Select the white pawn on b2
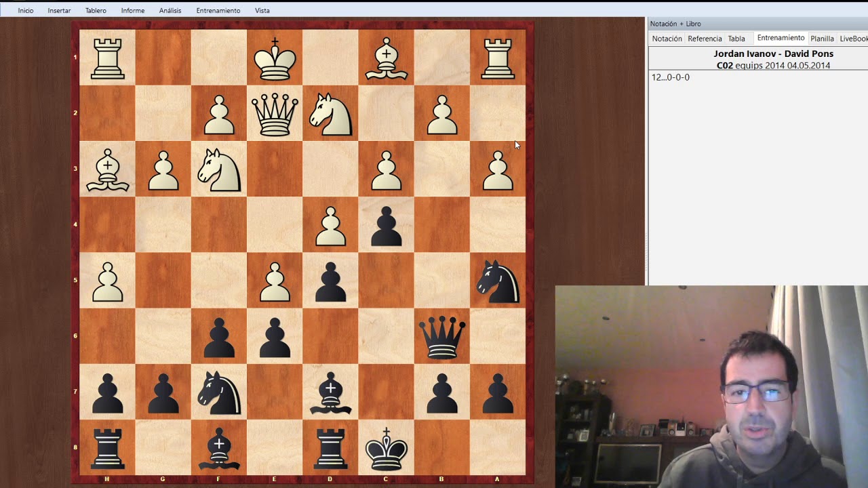This screenshot has width=868, height=488. click(442, 115)
